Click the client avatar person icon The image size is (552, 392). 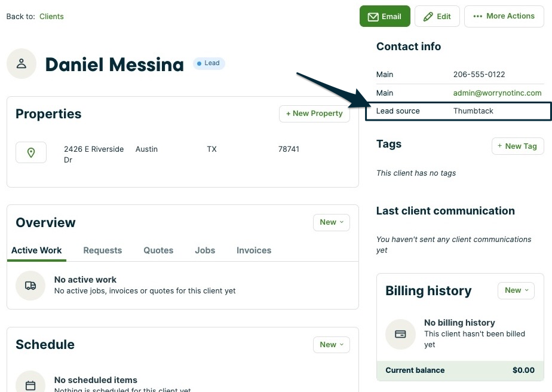coord(22,63)
